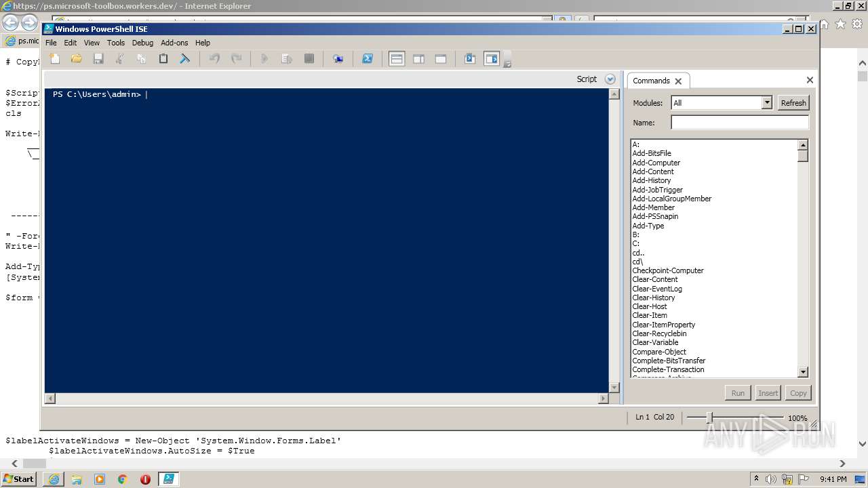Click the zoom slider thumb
Image resolution: width=868 pixels, height=488 pixels.
[709, 418]
